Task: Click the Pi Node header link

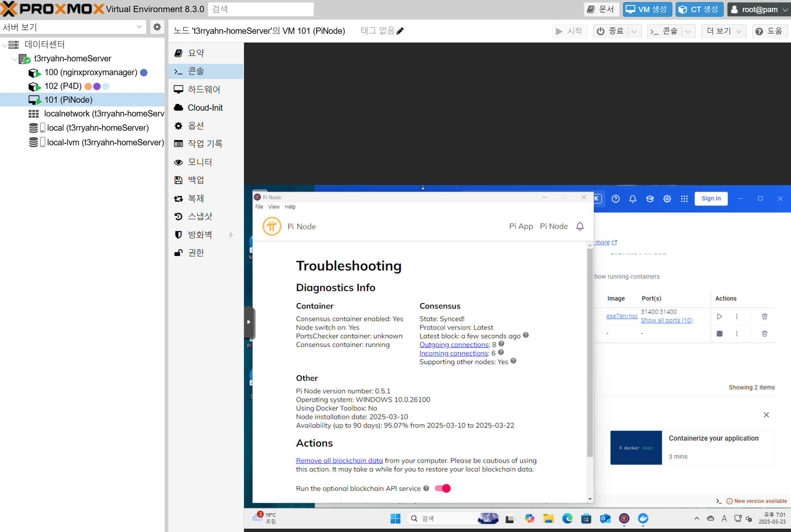Action: [x=554, y=226]
